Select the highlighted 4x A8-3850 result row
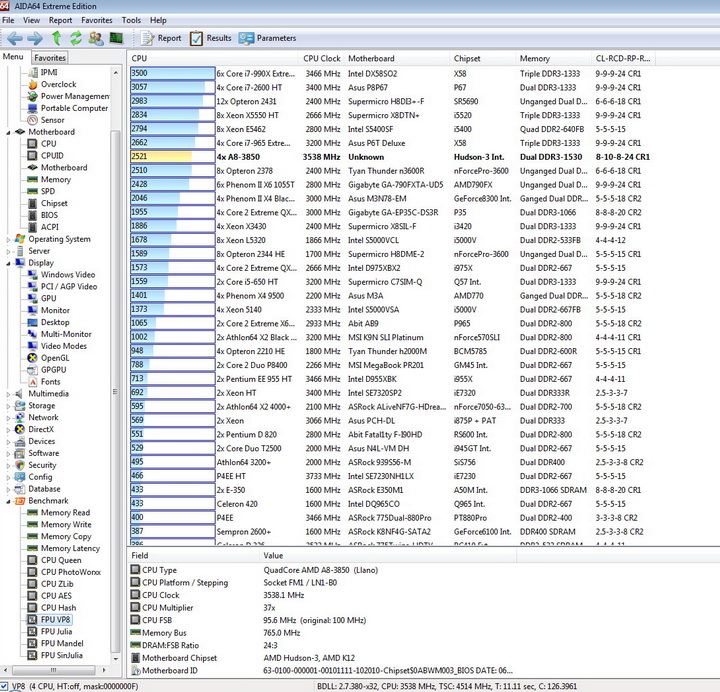This screenshot has height=692, width=720. click(390, 157)
